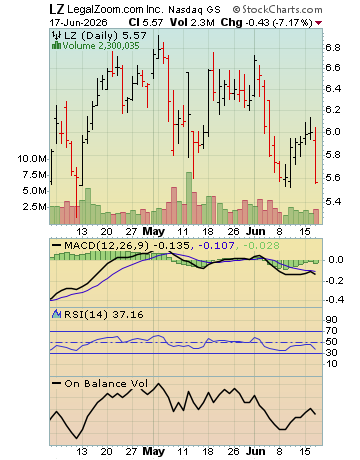Click the 90 RSI axis label
The image size is (360, 460).
pos(331,320)
